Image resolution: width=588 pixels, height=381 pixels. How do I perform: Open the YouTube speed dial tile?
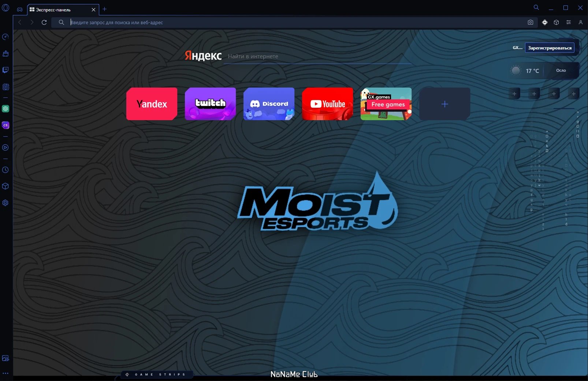point(327,104)
